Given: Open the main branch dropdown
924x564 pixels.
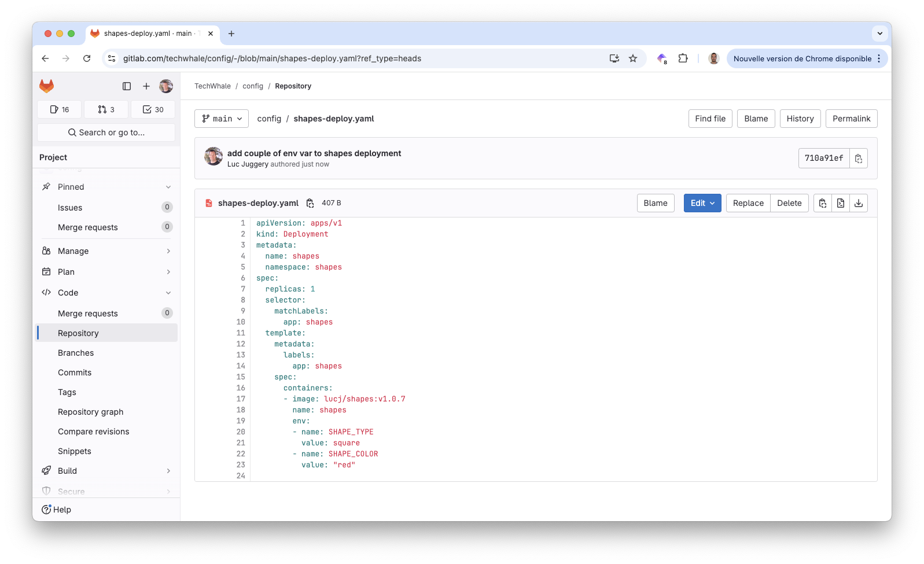Looking at the screenshot, I should click(x=222, y=119).
